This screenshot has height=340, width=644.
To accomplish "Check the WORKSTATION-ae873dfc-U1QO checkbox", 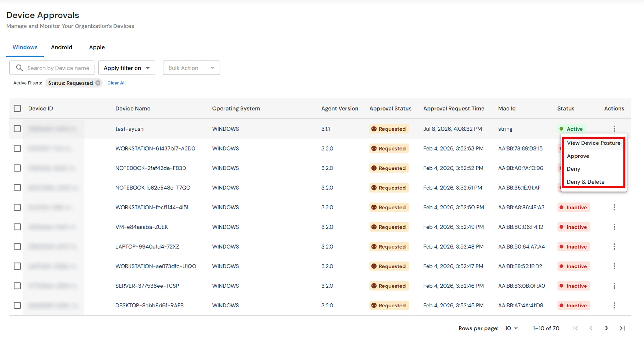I will coord(17,266).
